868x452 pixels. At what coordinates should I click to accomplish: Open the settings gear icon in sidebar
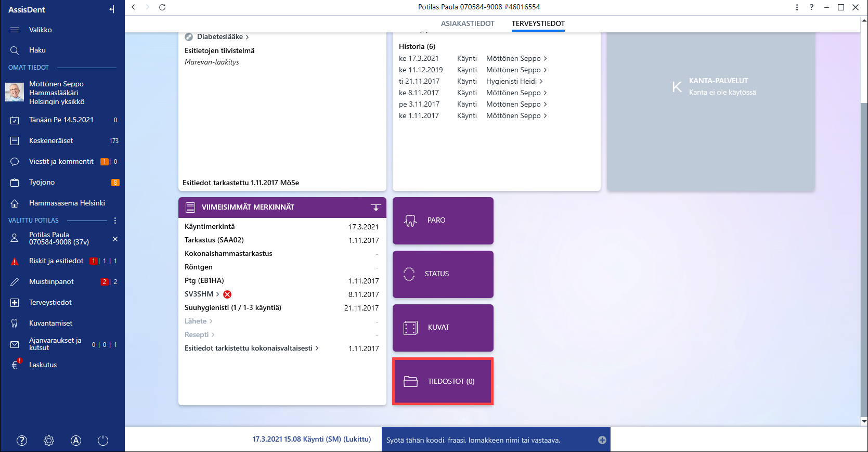pos(49,441)
